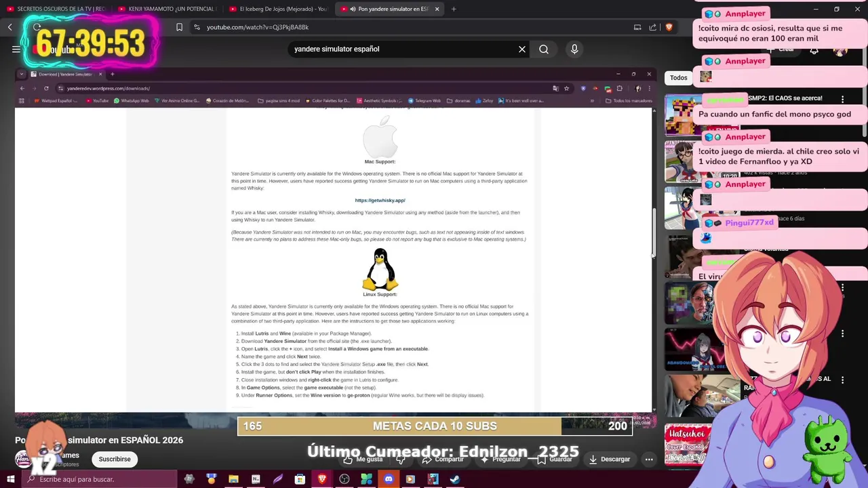View site information icon in address bar
This screenshot has width=868, height=488.
[197, 27]
